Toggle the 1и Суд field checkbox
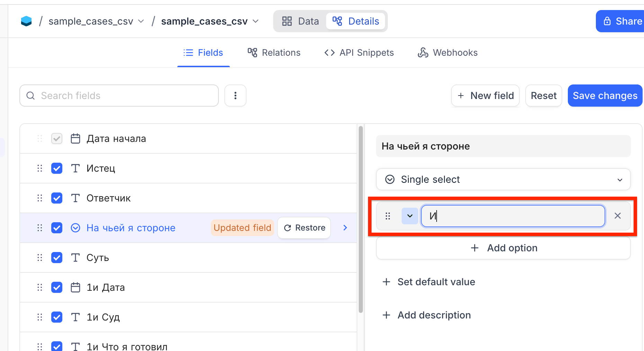Viewport: 644px width, 351px height. tap(57, 317)
